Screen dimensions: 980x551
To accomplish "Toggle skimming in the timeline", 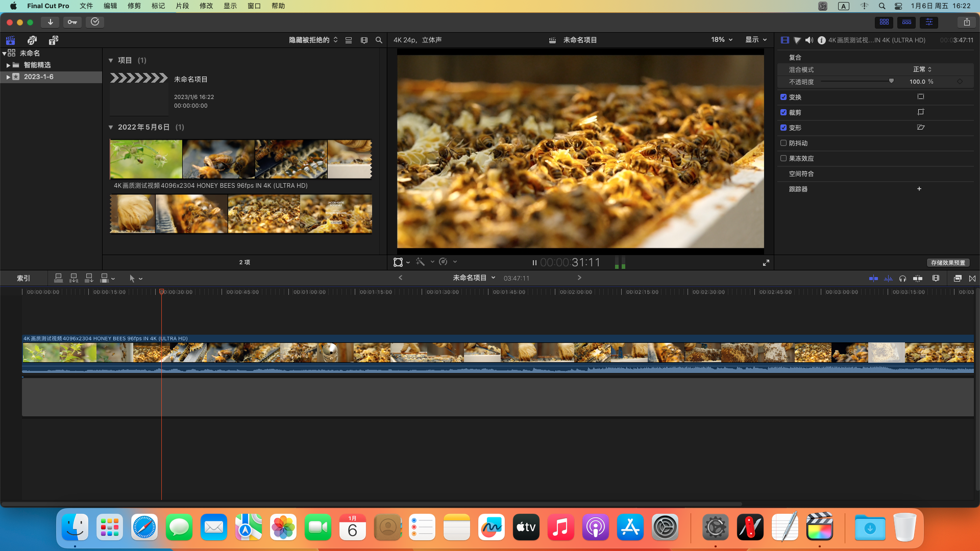I will pyautogui.click(x=873, y=278).
